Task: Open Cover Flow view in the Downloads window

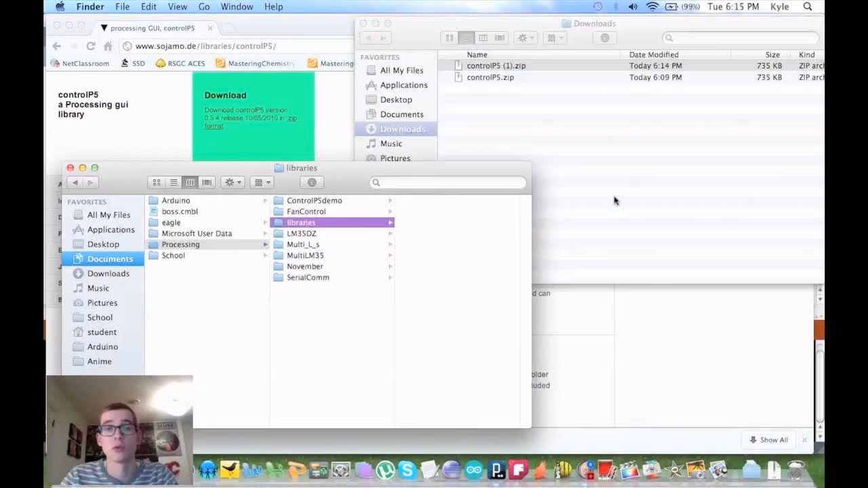Action: click(499, 38)
